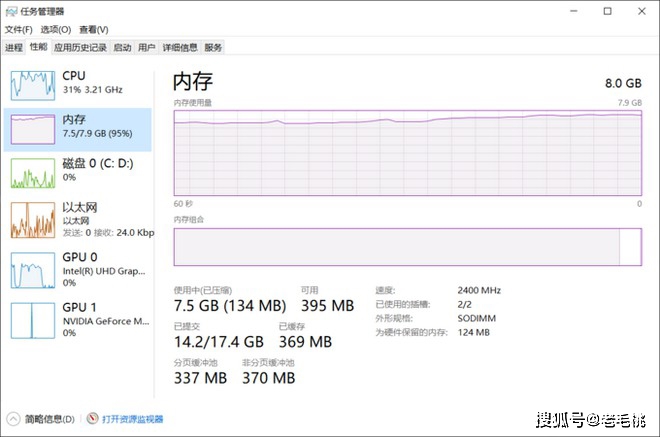660x437 pixels.
Task: Switch to the 启动 tab
Action: click(122, 48)
